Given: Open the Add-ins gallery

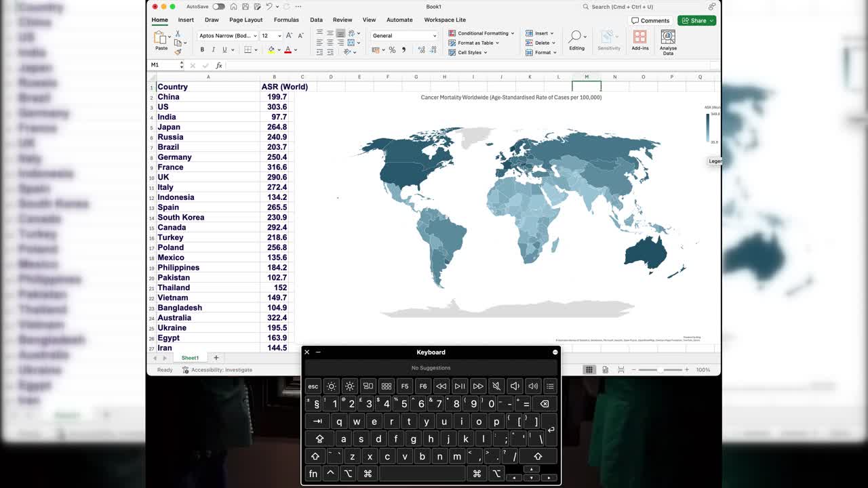Looking at the screenshot, I should click(639, 41).
